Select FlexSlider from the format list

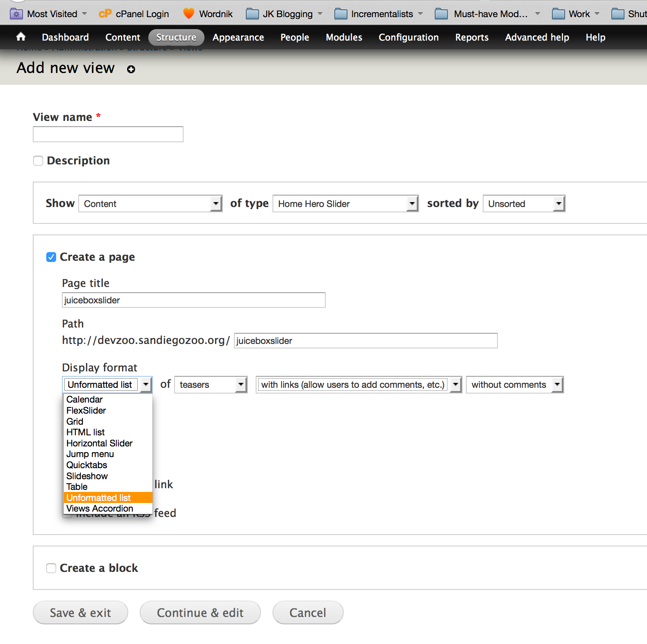(86, 410)
